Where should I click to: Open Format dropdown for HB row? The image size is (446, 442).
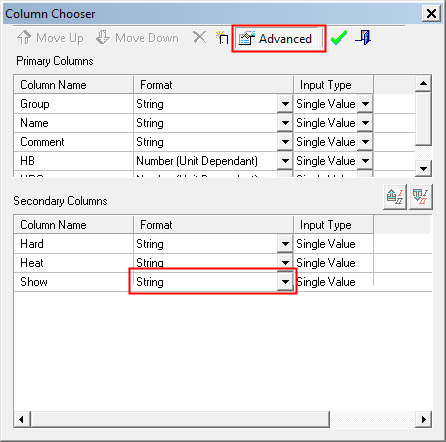pos(285,161)
